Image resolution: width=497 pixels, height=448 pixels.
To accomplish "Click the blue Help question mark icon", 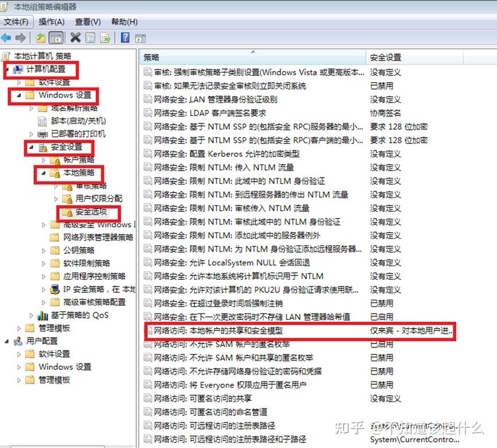I will [125, 38].
